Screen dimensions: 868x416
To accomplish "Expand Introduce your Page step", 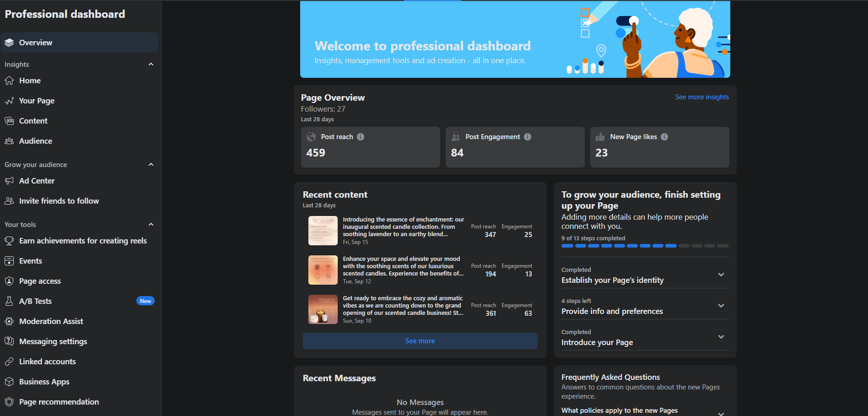I will 721,337.
